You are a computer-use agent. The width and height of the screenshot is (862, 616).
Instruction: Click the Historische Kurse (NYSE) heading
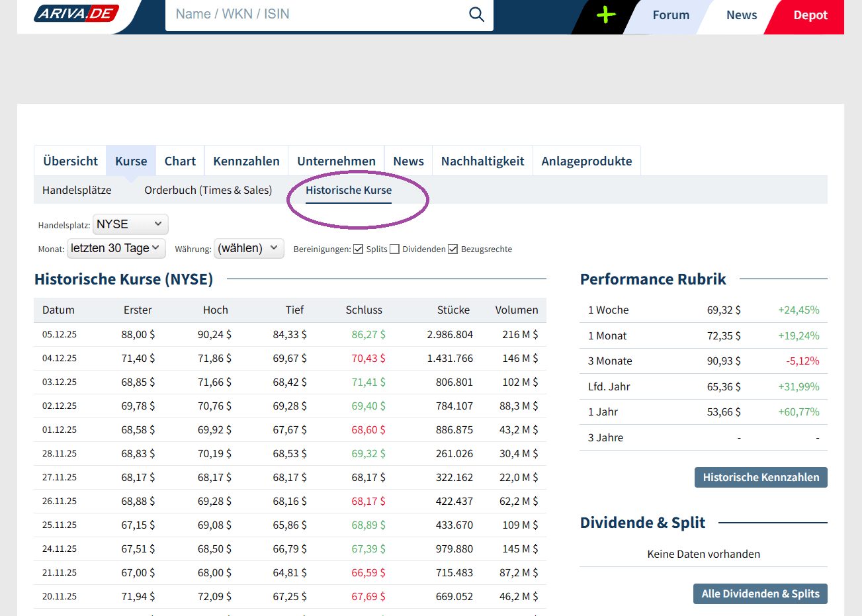pos(124,279)
